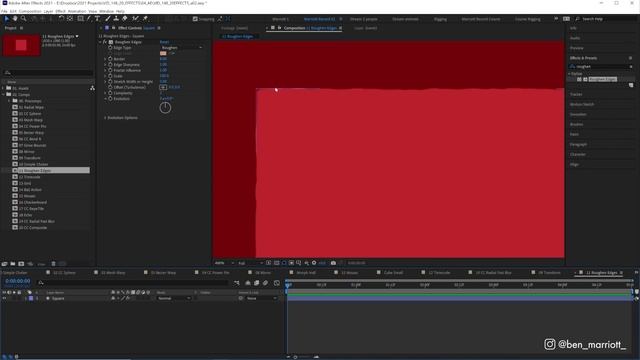Image resolution: width=640 pixels, height=360 pixels.
Task: Click the Edge Color swatch
Action: (163, 53)
